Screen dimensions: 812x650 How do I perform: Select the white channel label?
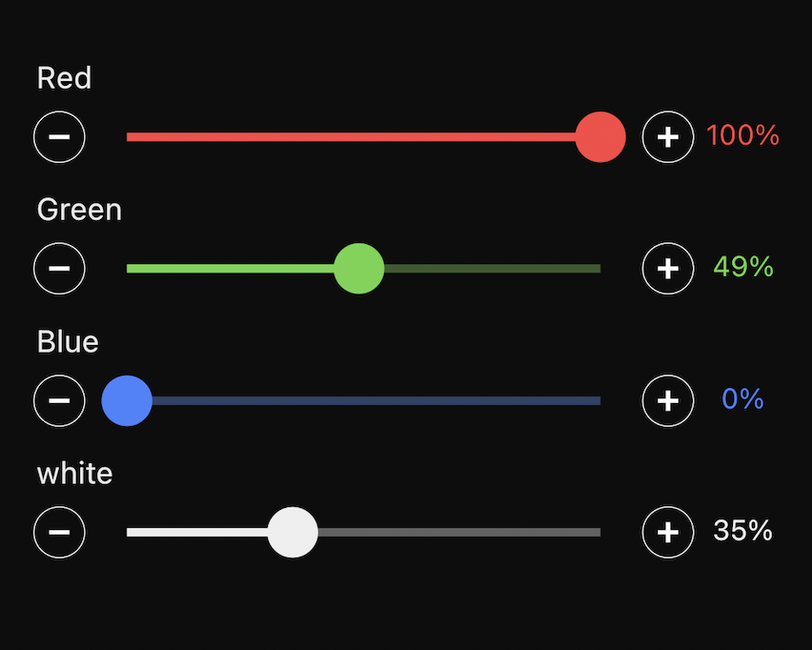coord(74,473)
